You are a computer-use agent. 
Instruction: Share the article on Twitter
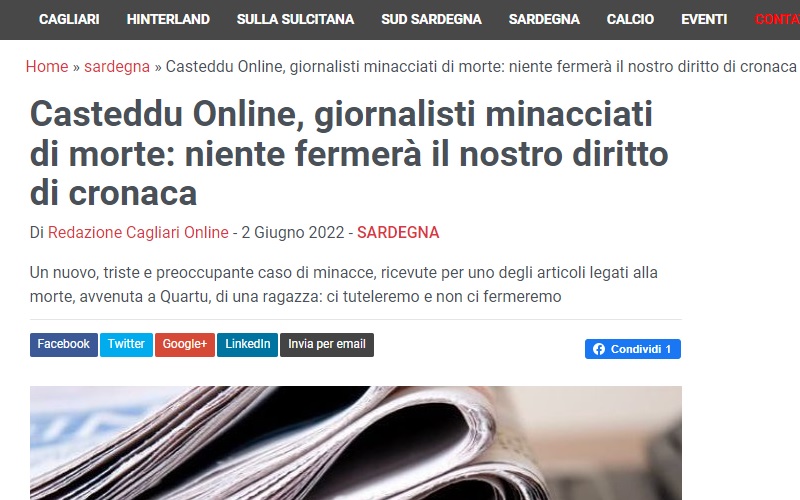coord(126,344)
